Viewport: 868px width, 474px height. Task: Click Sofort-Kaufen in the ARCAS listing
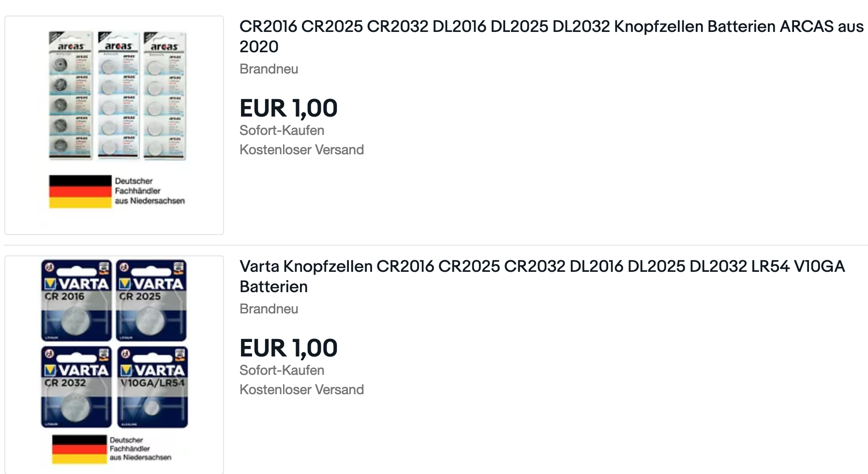coord(282,131)
